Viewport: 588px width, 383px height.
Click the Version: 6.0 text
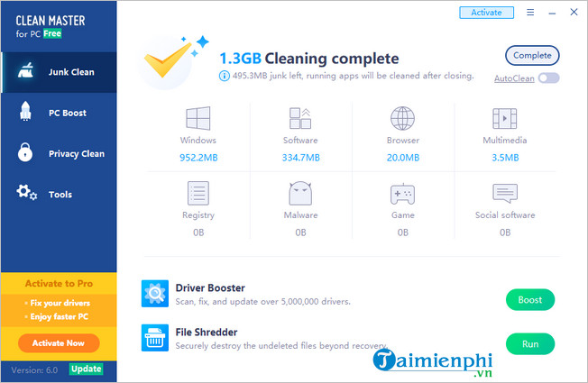[x=34, y=370]
